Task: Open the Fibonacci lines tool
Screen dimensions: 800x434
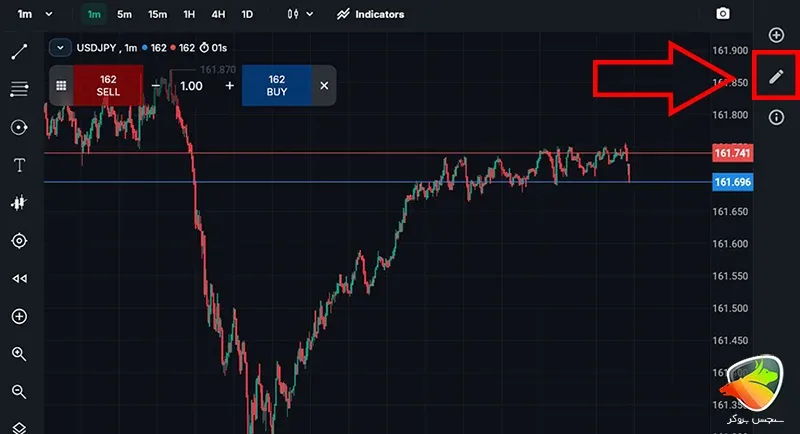Action: pyautogui.click(x=19, y=89)
